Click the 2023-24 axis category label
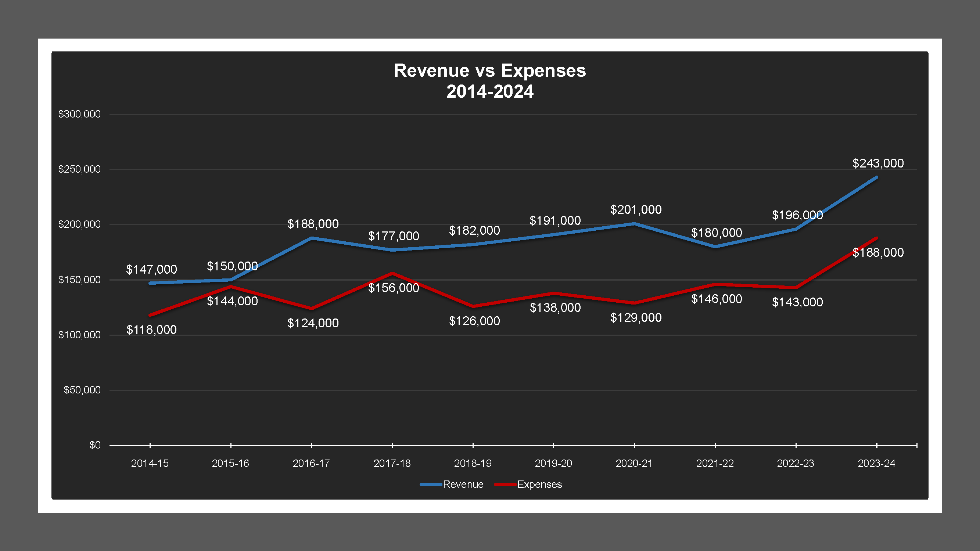The height and width of the screenshot is (551, 980). (876, 463)
